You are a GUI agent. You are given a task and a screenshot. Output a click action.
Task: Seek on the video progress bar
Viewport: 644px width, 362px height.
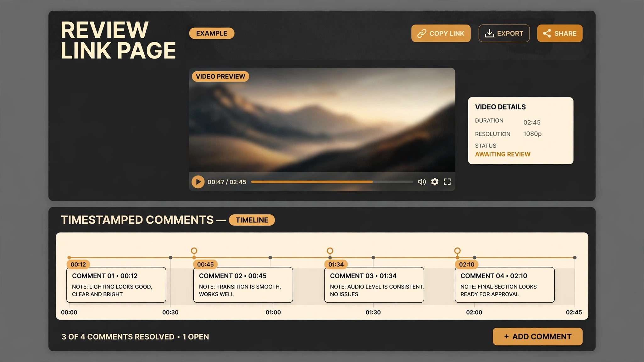[332, 182]
